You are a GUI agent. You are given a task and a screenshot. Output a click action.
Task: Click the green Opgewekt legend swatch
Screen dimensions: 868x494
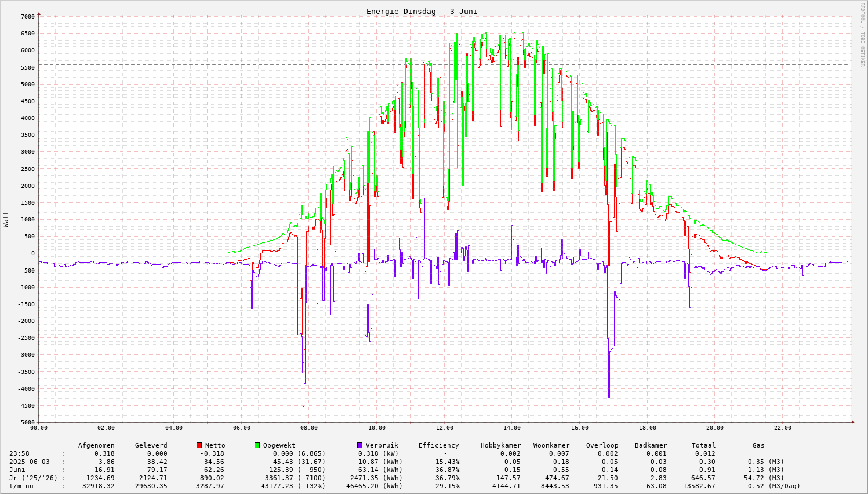(x=257, y=445)
